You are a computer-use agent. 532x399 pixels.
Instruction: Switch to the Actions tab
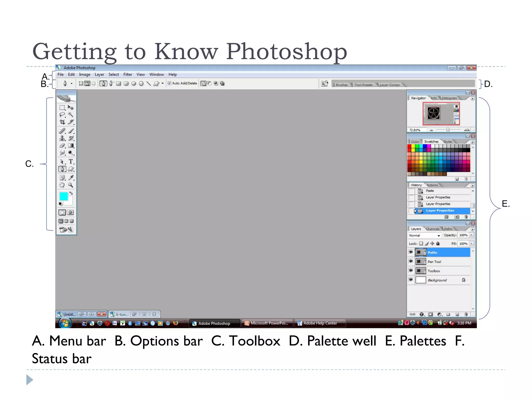[x=432, y=185]
